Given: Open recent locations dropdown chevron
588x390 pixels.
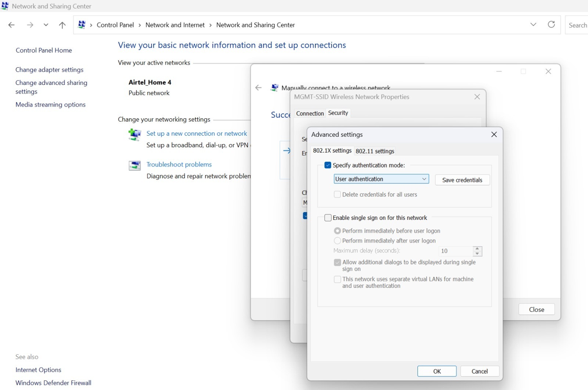Looking at the screenshot, I should [x=46, y=25].
